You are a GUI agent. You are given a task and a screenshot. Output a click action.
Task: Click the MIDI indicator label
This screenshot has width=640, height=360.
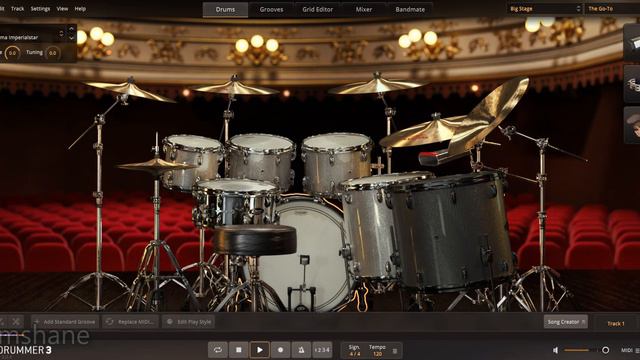click(627, 350)
